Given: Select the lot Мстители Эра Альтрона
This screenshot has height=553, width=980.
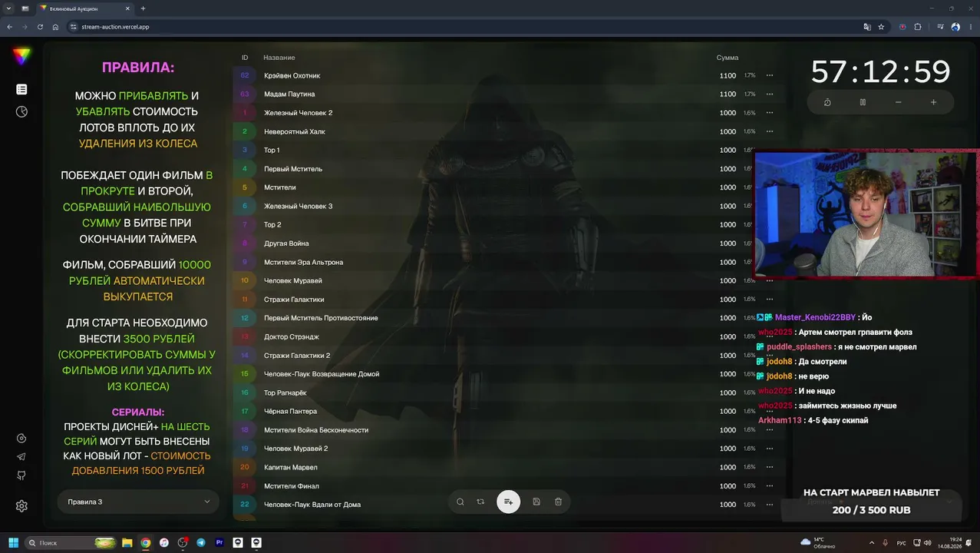Looking at the screenshot, I should point(508,262).
